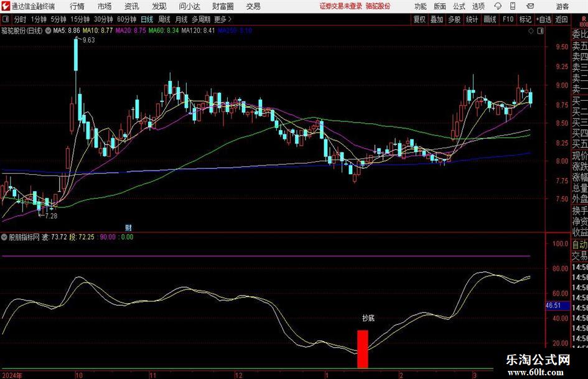Viewport: 588px width, 379px height.
Task: Expand 更多 periods chevron
Action: click(223, 19)
